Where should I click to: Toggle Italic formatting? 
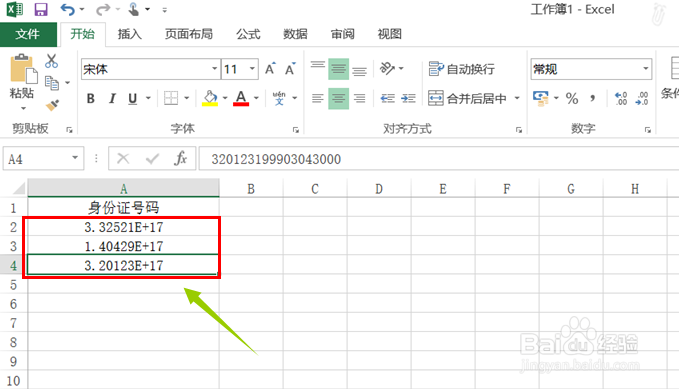(x=112, y=99)
